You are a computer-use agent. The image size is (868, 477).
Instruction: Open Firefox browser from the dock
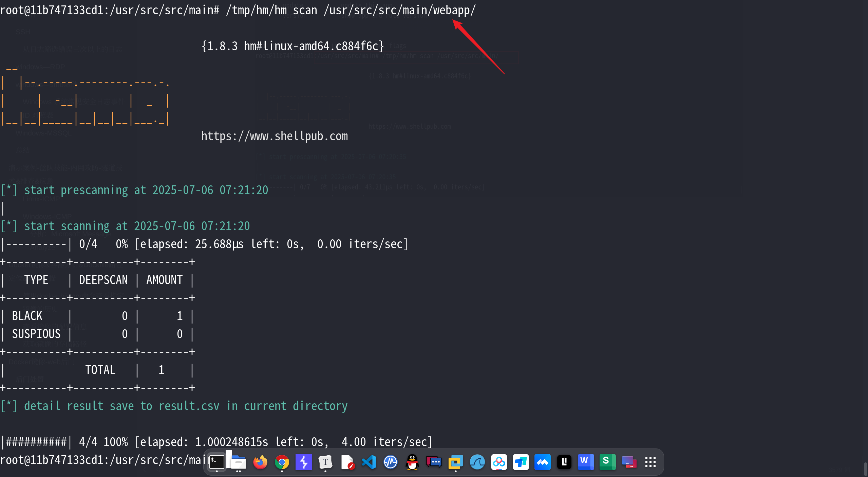(260, 462)
